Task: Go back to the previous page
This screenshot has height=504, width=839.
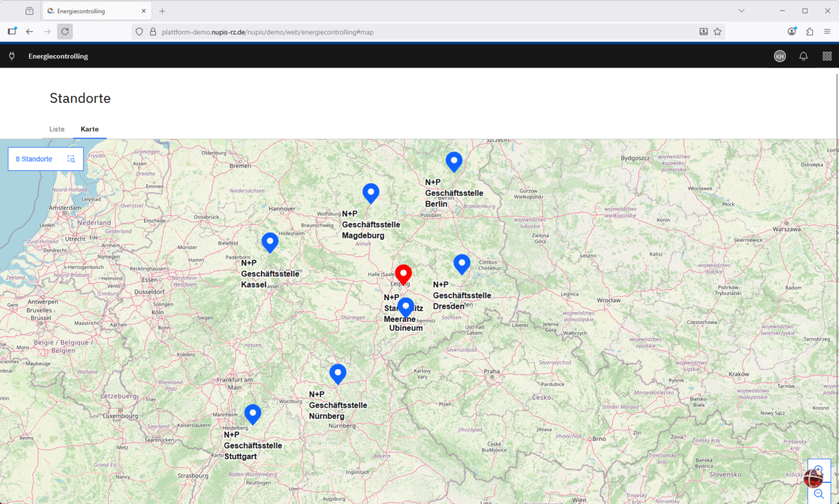Action: pyautogui.click(x=29, y=31)
